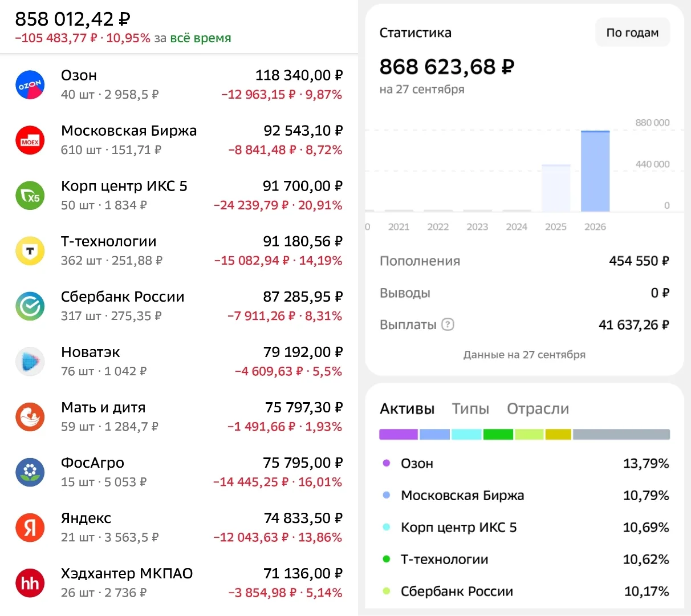Click ИКС 5 loss −24 239,79 ₽
The width and height of the screenshot is (691, 616).
pos(251,205)
